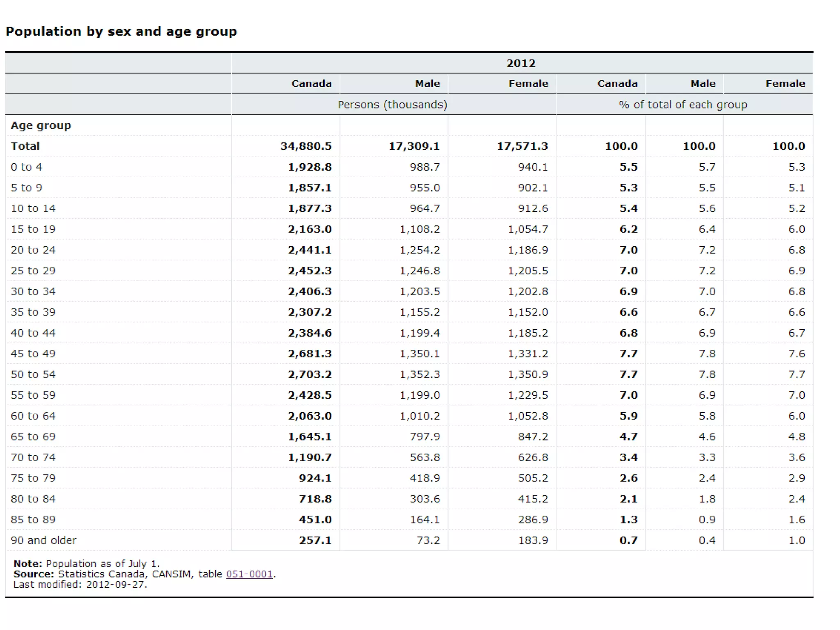Click the 20 to 24 row label
840x630 pixels.
point(33,250)
